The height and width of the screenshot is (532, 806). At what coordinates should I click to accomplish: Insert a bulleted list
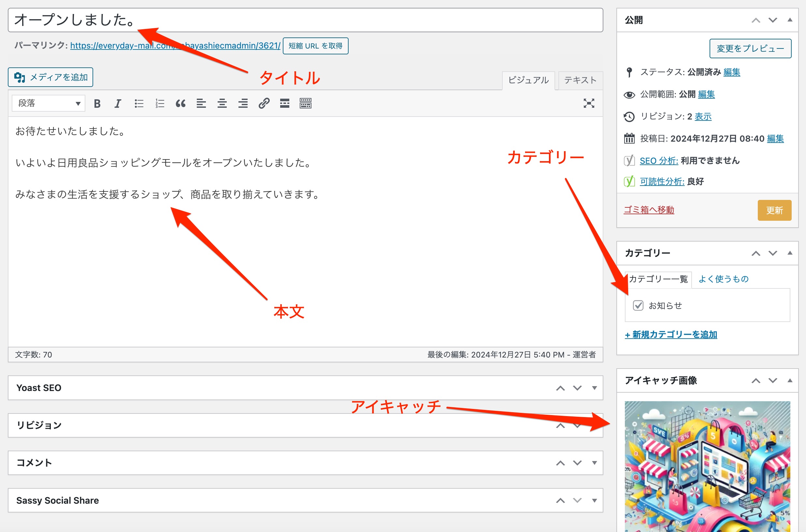(x=139, y=104)
